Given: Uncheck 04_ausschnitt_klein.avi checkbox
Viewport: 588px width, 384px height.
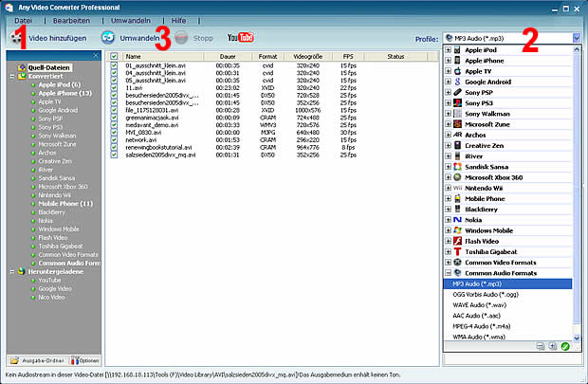Looking at the screenshot, I should pyautogui.click(x=114, y=73).
